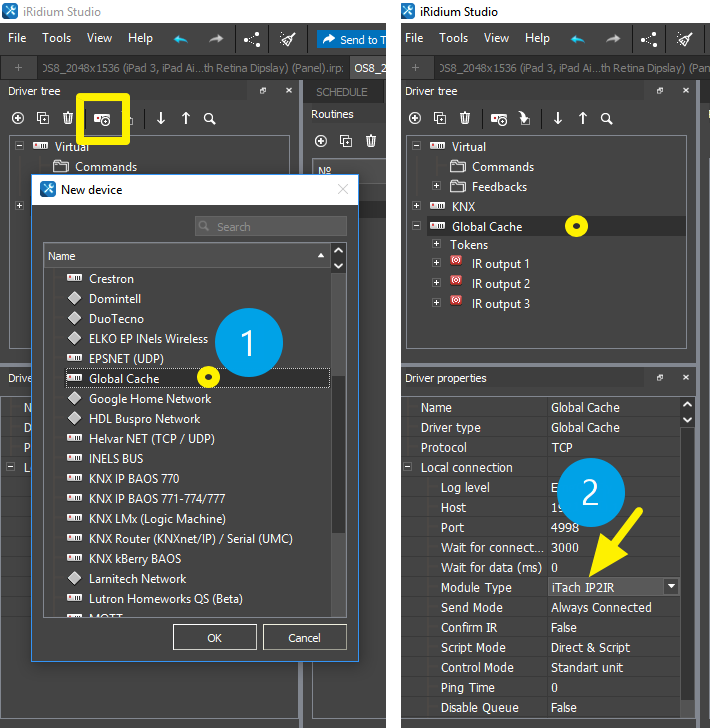Image resolution: width=710 pixels, height=728 pixels.
Task: Click Send to button in left window
Action: tap(352, 39)
